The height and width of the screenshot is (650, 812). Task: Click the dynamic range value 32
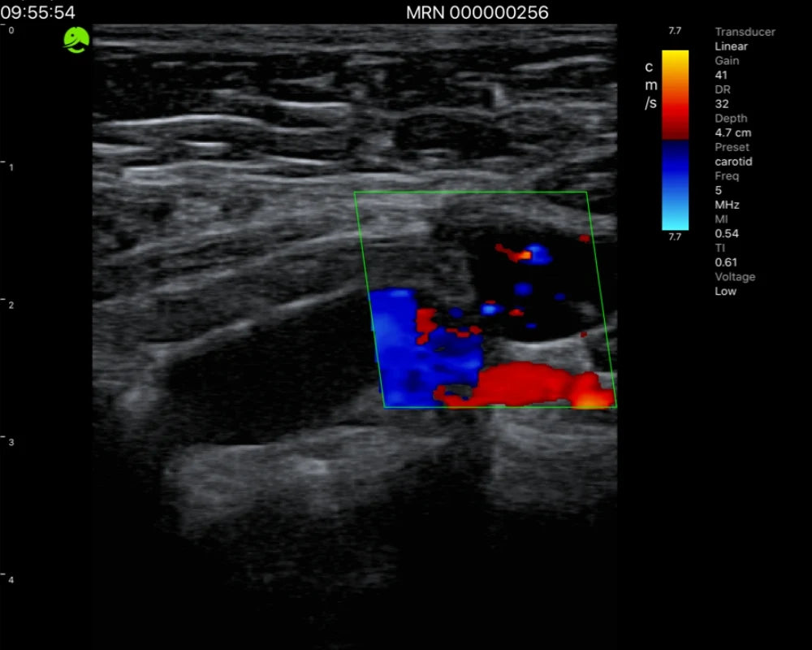coord(721,104)
